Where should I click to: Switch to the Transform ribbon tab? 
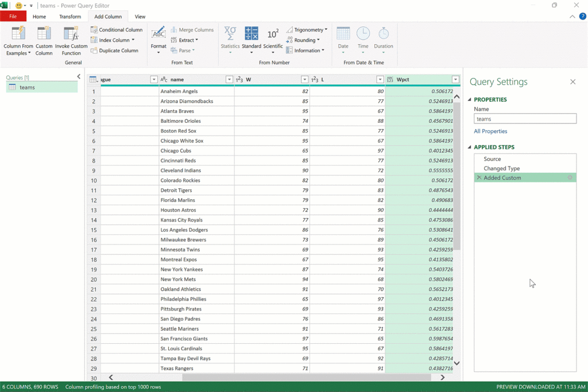click(70, 17)
